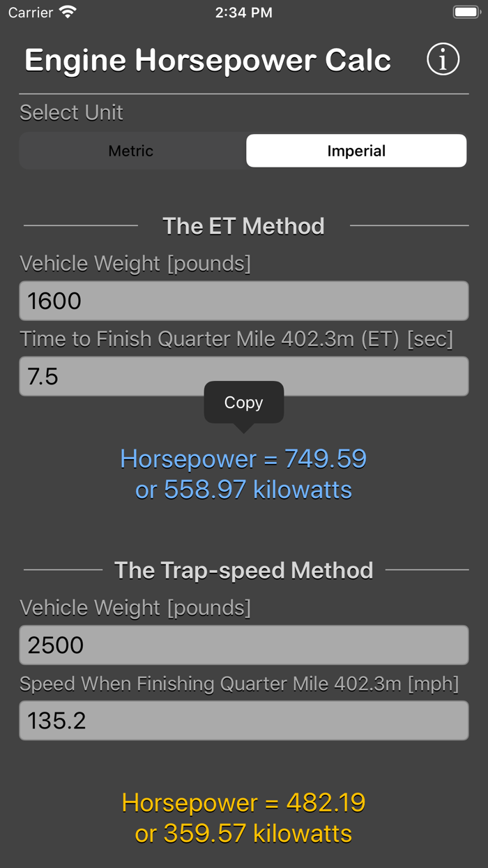Tap the speed field showing 135.2
Screen dimensions: 488x868
(x=244, y=720)
